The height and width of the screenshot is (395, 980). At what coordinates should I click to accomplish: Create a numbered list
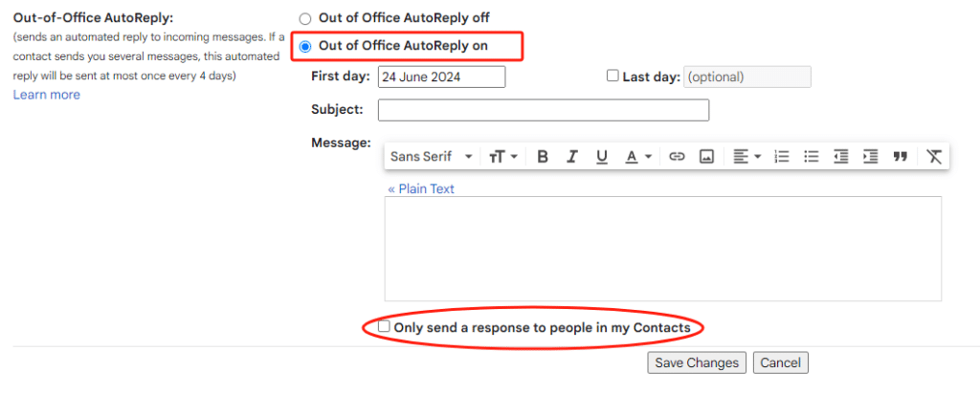pos(782,157)
